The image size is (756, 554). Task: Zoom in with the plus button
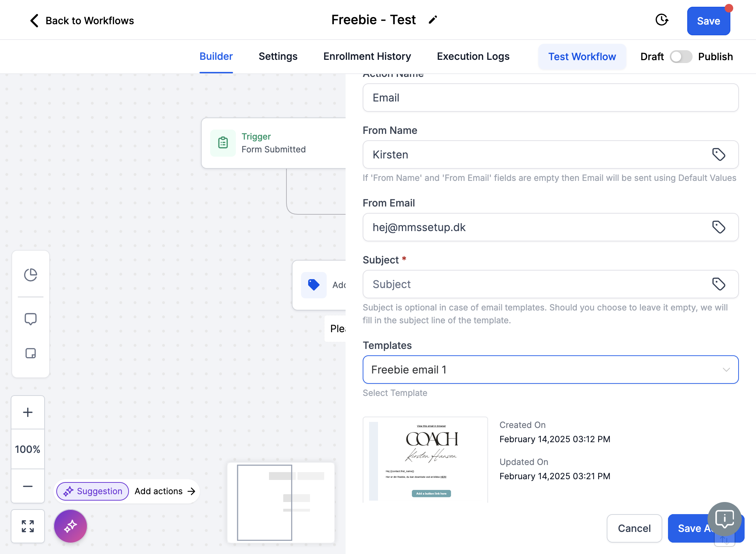point(28,412)
